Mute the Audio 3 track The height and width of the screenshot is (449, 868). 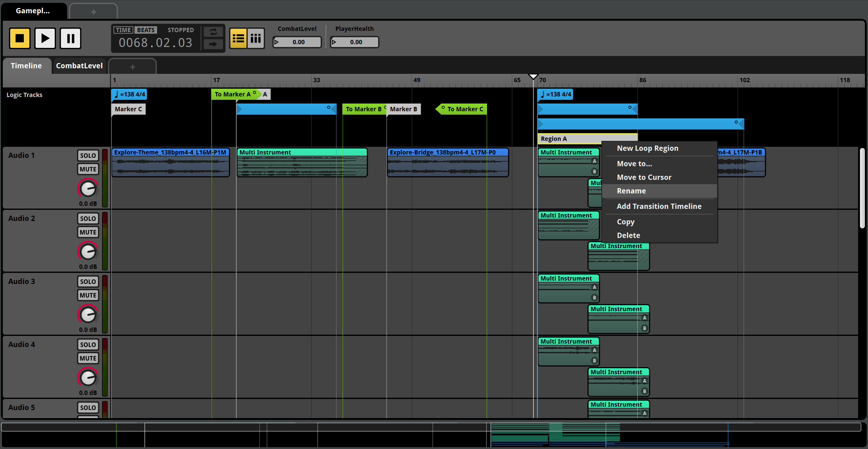click(88, 295)
